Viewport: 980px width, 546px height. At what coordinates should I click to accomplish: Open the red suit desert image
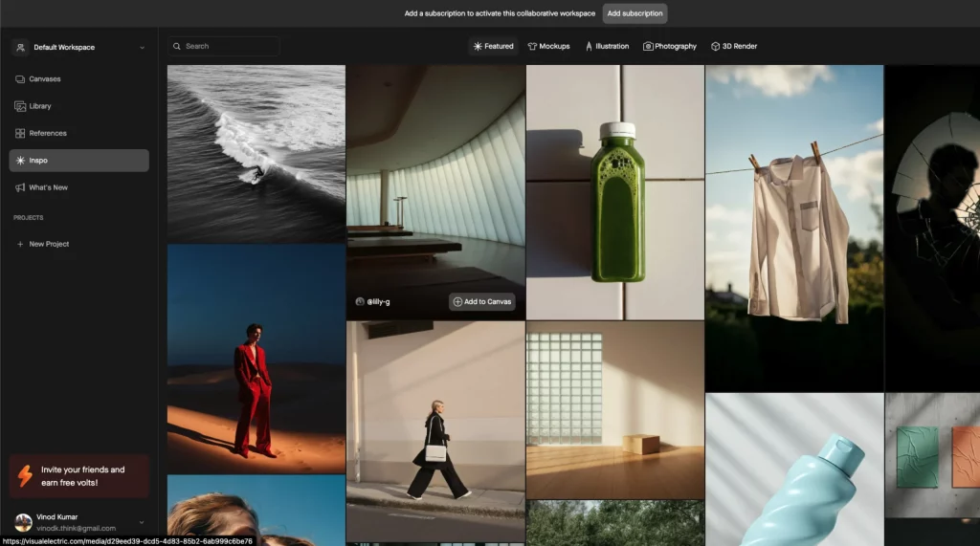pos(256,359)
